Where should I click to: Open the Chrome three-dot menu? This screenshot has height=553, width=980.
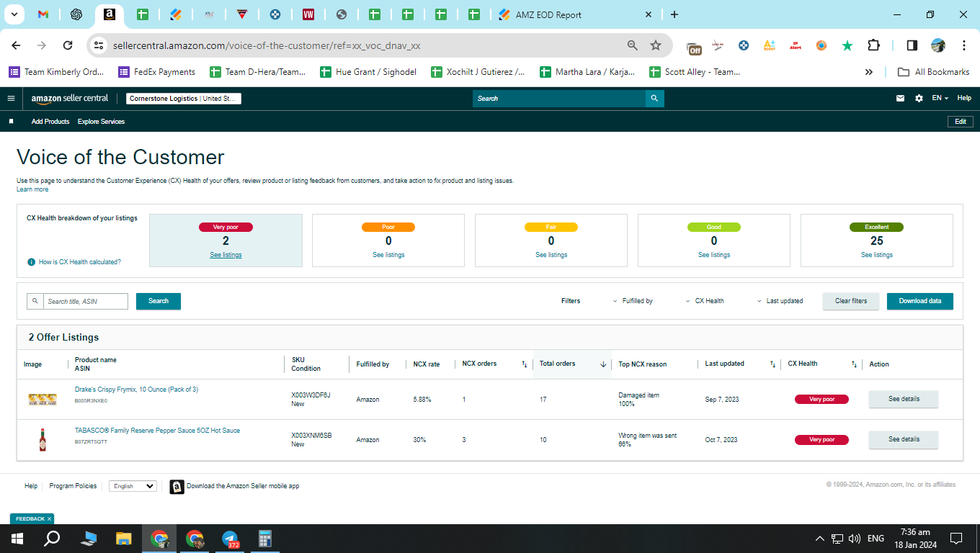(964, 45)
